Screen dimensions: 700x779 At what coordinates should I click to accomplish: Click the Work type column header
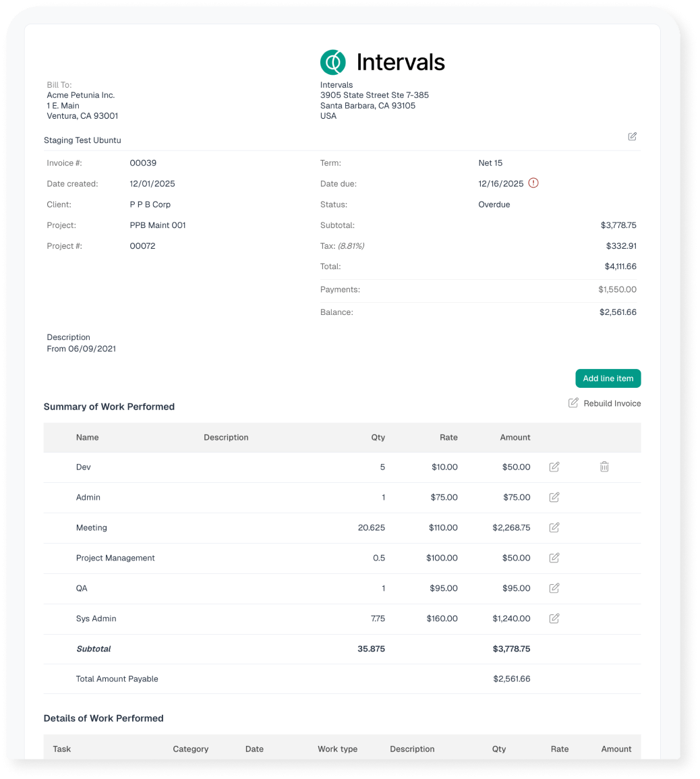337,749
